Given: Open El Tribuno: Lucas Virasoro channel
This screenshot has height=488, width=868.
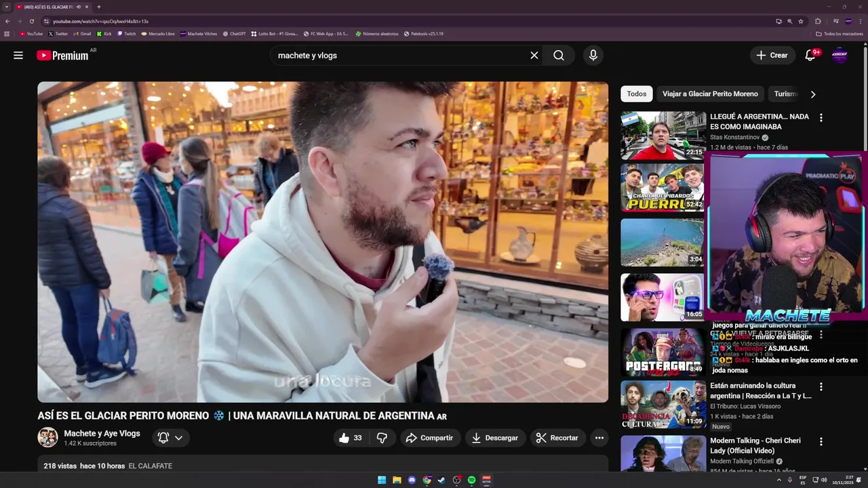Looking at the screenshot, I should [745, 407].
